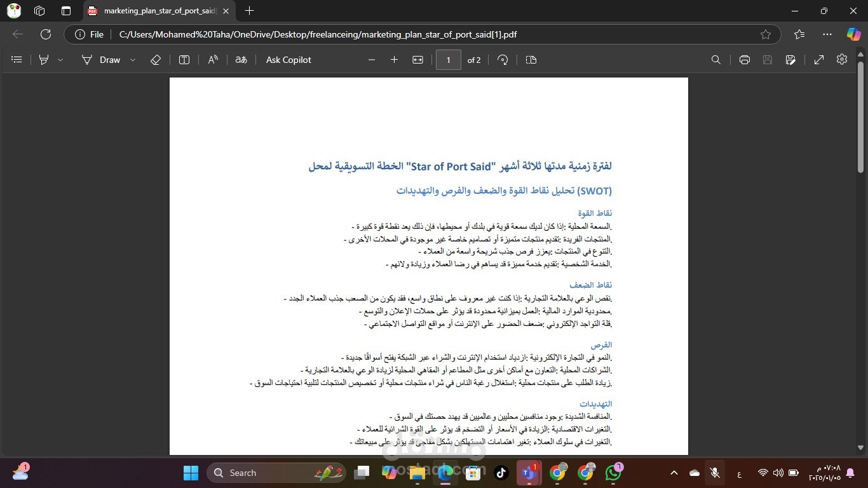Click the vertical scrollbar thumb

pos(861,116)
